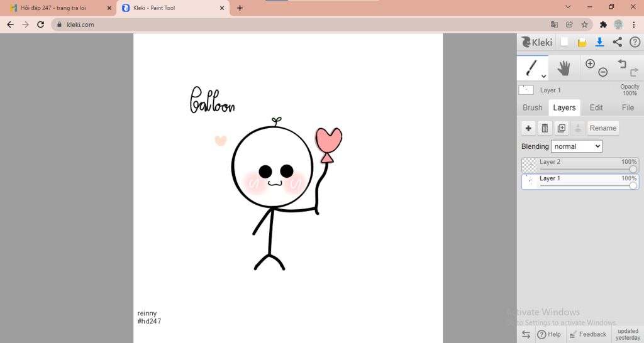644x343 pixels.
Task: Open a new browser tab
Action: (240, 8)
